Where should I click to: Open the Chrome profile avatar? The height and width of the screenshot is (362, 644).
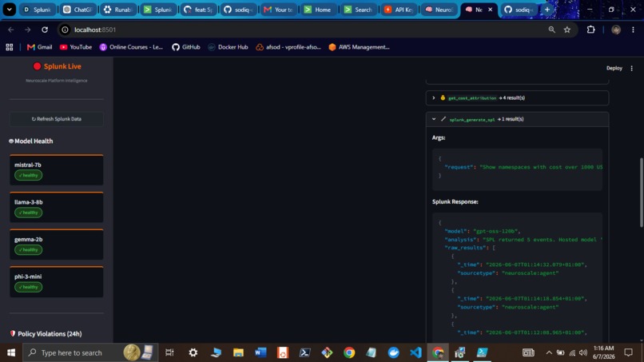[x=616, y=30]
